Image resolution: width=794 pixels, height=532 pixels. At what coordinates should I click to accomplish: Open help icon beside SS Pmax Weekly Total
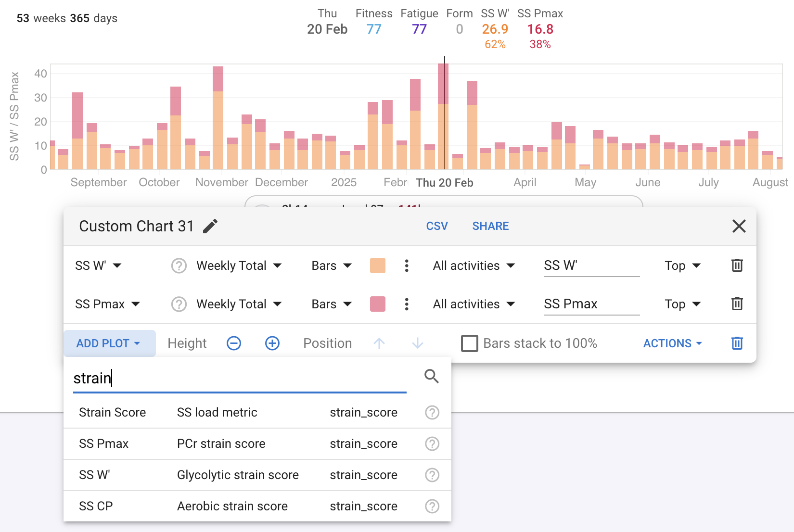179,304
